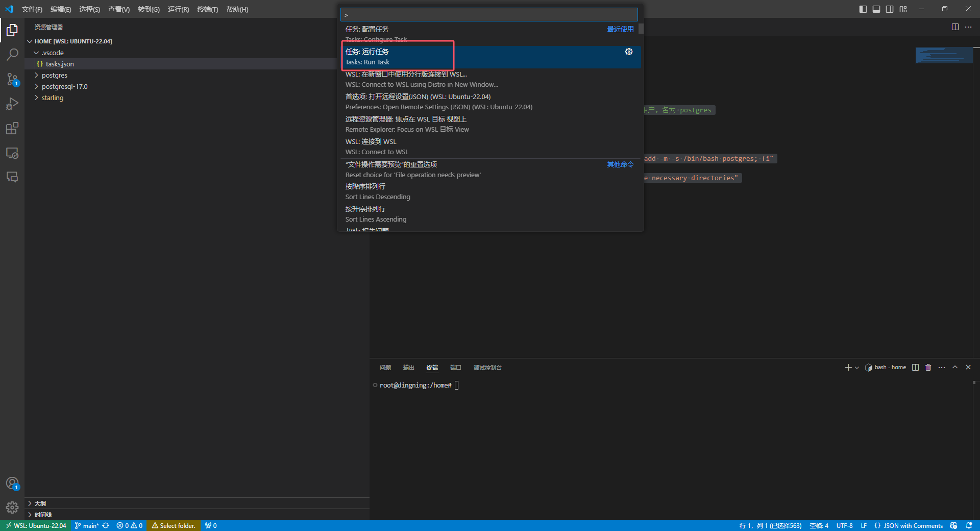Click the gear icon beside Run Task
The height and width of the screenshot is (531, 980).
coord(629,52)
